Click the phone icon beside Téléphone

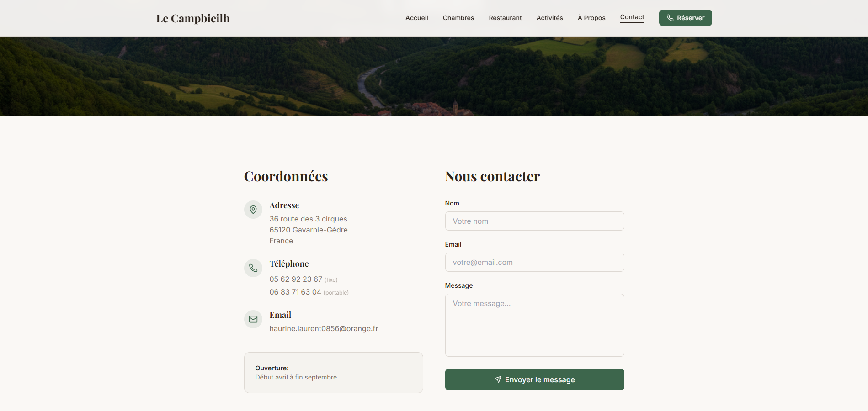click(x=253, y=268)
